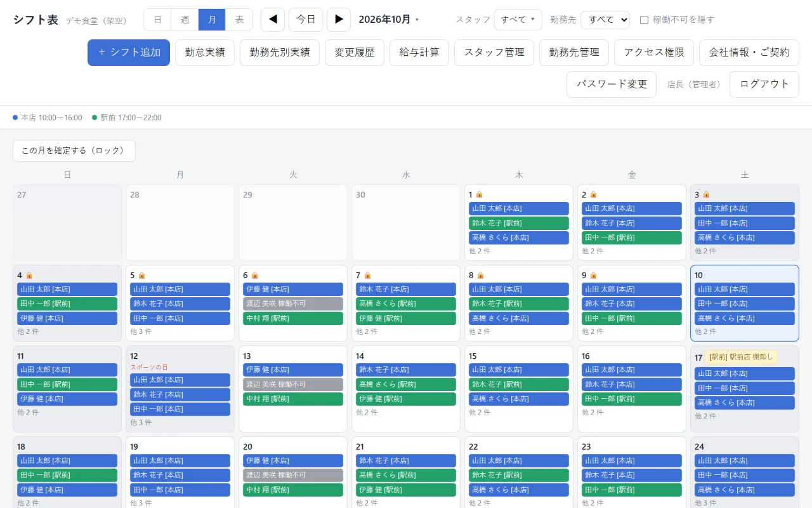This screenshot has height=508, width=812.
Task: Show the 他 3 件 more shifts on October 5
Action: coord(141,331)
